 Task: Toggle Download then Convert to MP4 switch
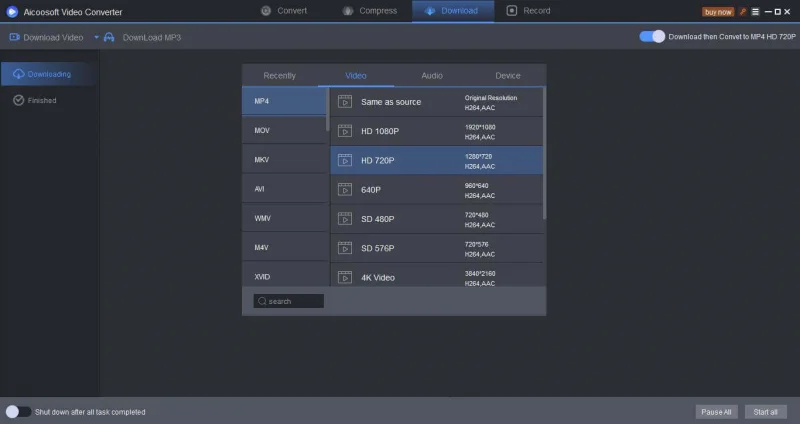tap(652, 37)
